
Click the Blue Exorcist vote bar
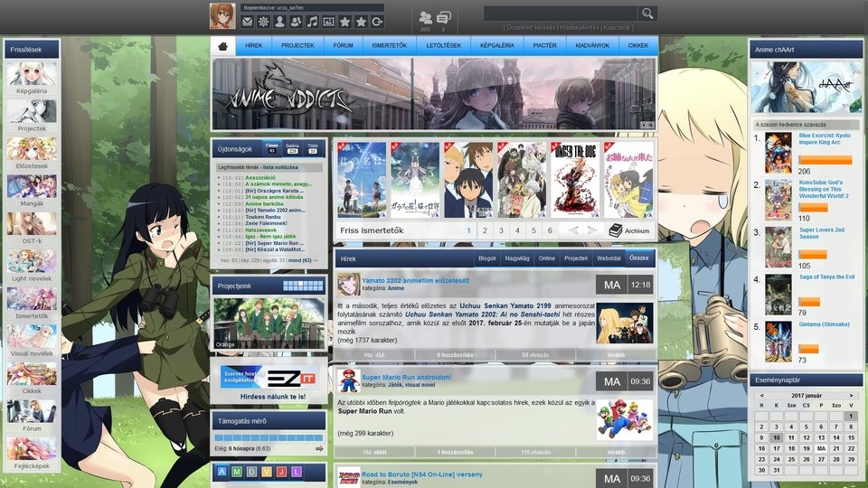(826, 160)
